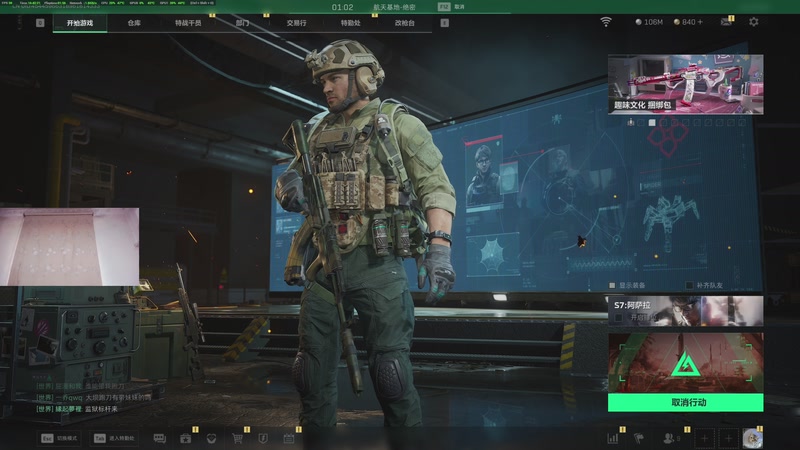Open the mail inbox icon

coord(726,22)
